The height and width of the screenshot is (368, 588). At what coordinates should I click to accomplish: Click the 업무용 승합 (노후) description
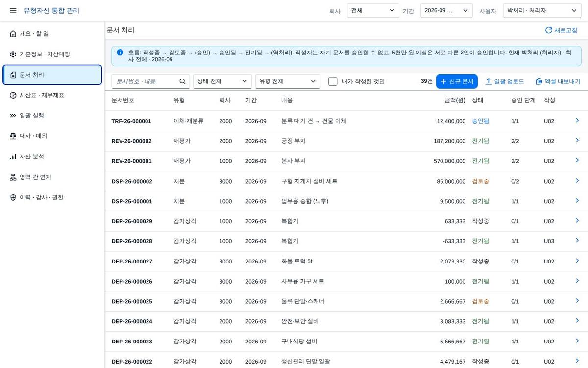[305, 201]
